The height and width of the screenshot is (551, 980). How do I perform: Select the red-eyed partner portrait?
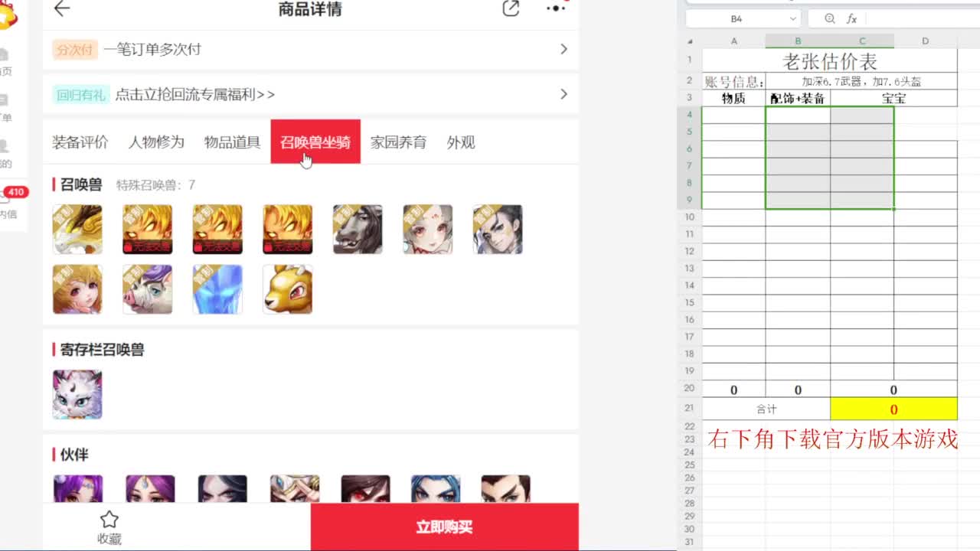click(365, 489)
